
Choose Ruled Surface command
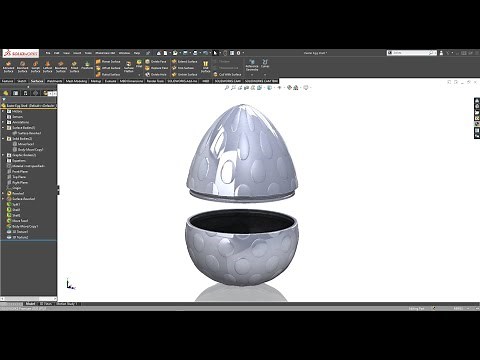[108, 75]
